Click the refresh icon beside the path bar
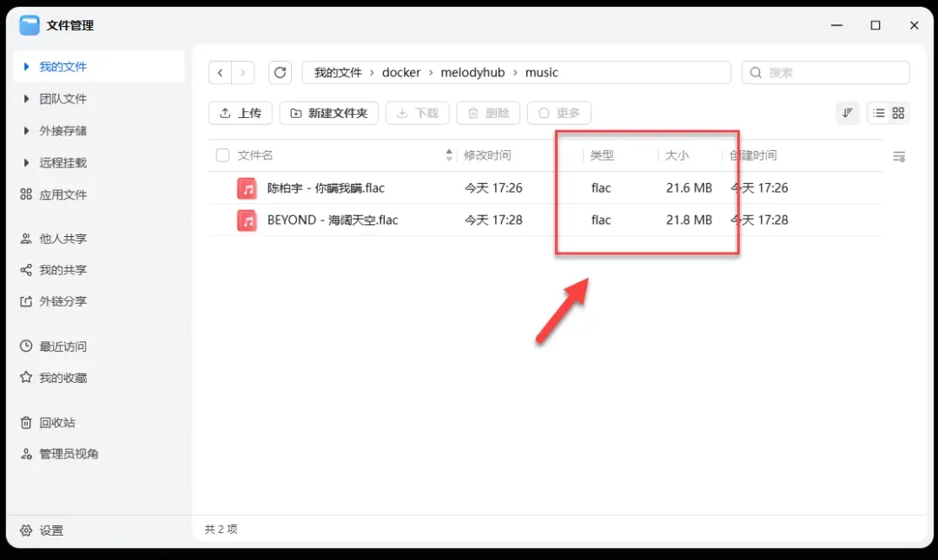The image size is (938, 560). (280, 73)
